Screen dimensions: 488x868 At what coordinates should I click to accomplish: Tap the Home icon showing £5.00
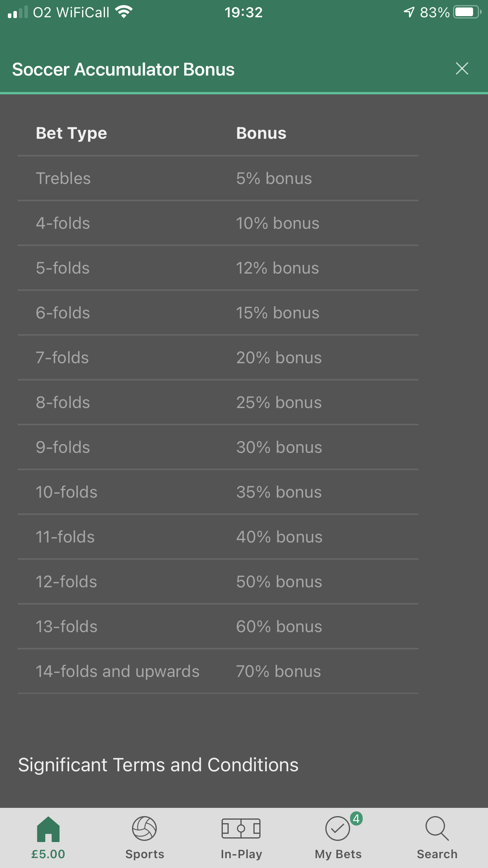pyautogui.click(x=48, y=829)
